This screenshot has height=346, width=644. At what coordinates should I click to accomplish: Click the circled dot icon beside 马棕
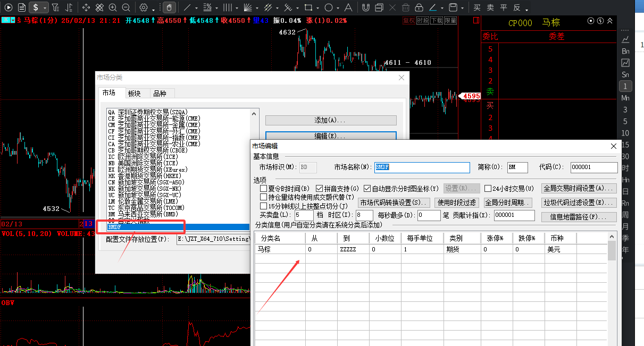pos(591,21)
